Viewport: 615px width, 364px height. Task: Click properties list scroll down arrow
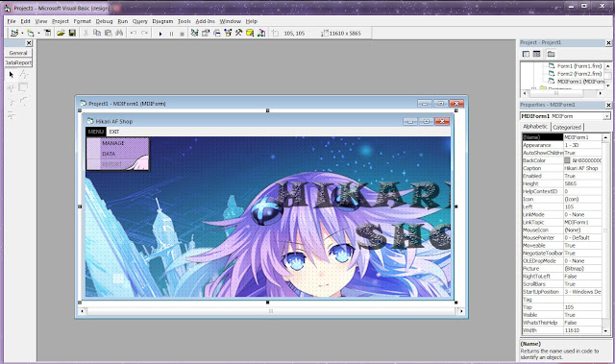(606, 330)
